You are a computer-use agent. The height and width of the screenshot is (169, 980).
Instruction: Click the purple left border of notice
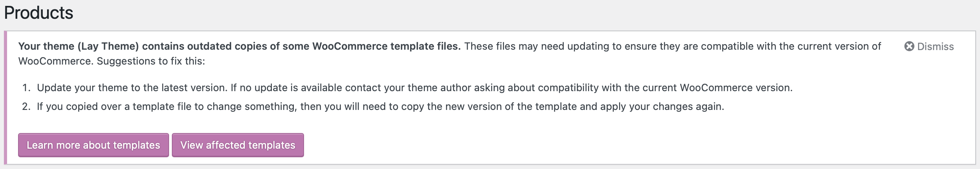(5, 97)
